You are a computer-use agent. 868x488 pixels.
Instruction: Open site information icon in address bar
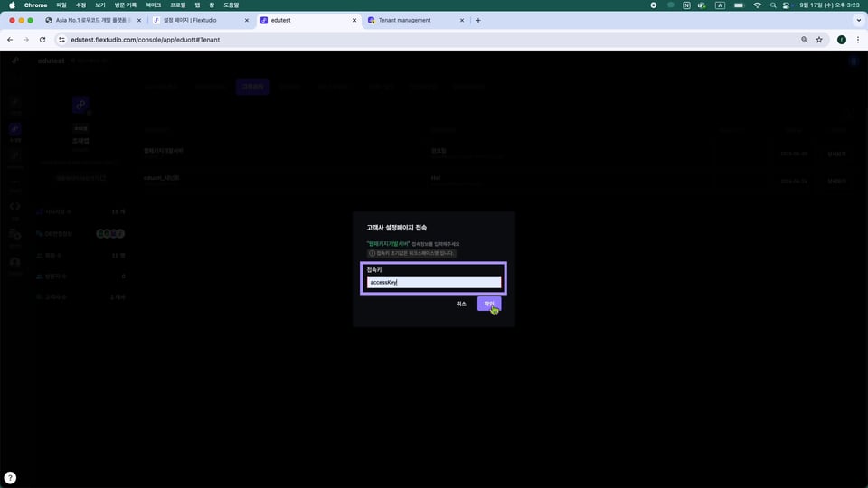tap(62, 40)
